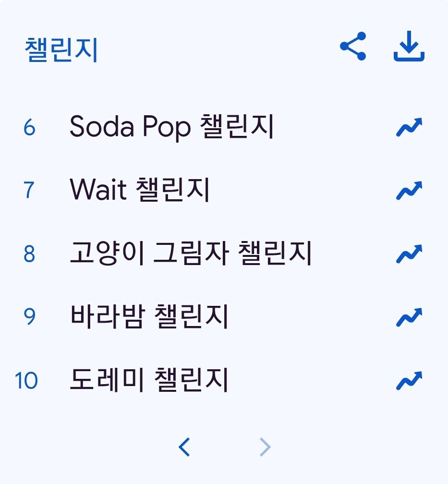Click trending arrow for Soda Pop 챌린지

click(409, 127)
